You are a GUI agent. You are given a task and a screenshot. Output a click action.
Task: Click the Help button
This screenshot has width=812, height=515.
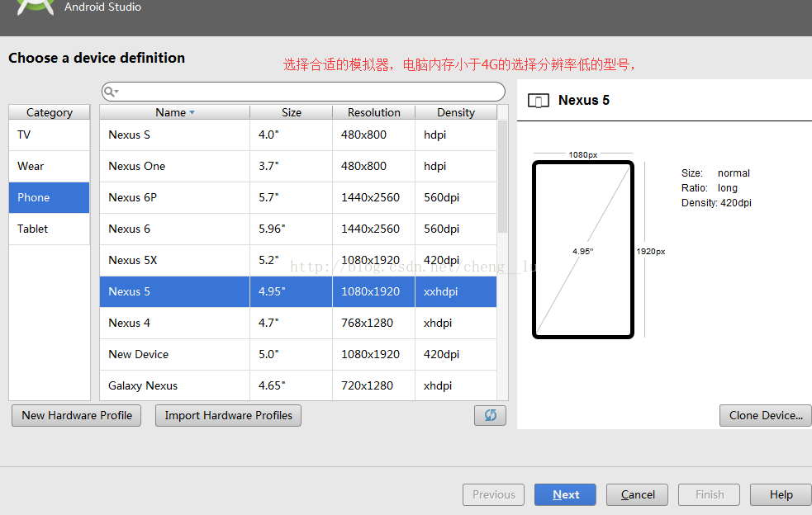[x=781, y=495]
